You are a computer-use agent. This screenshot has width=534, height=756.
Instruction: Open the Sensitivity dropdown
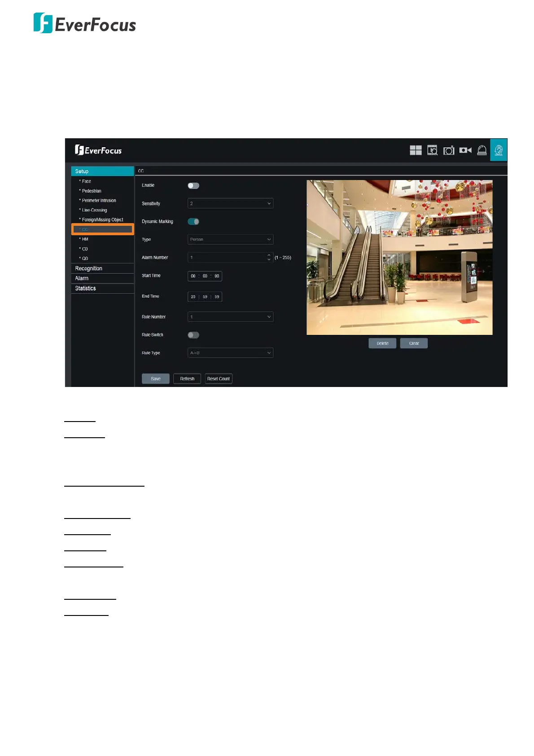point(230,204)
